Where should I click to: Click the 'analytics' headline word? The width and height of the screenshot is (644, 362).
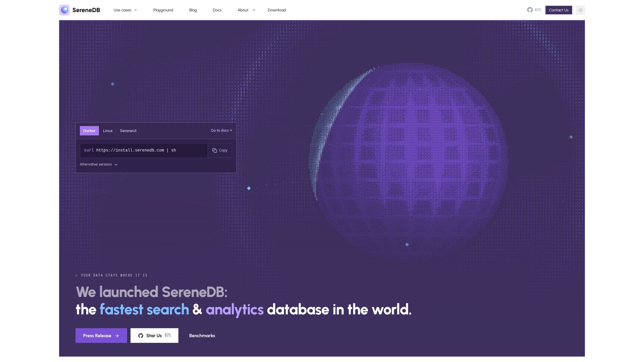(x=234, y=310)
